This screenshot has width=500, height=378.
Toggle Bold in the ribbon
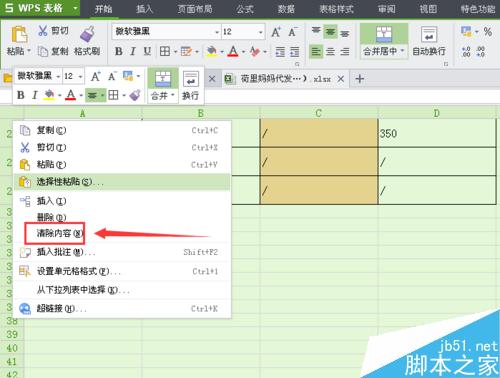[119, 51]
